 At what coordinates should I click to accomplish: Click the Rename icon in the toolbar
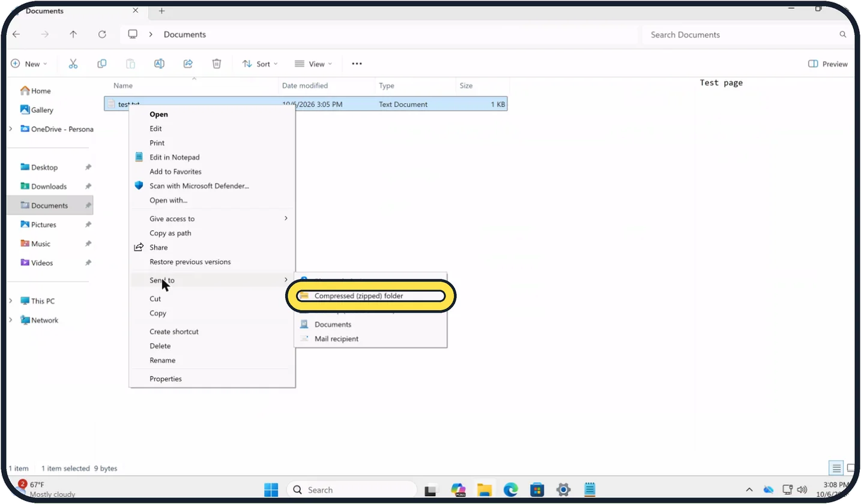tap(159, 64)
